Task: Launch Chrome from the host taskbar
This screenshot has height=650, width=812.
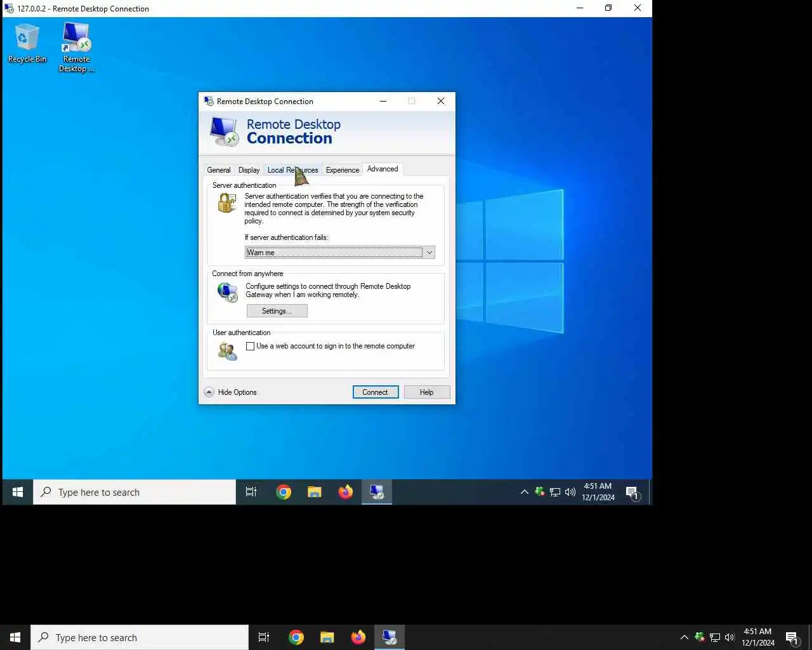Action: (296, 637)
